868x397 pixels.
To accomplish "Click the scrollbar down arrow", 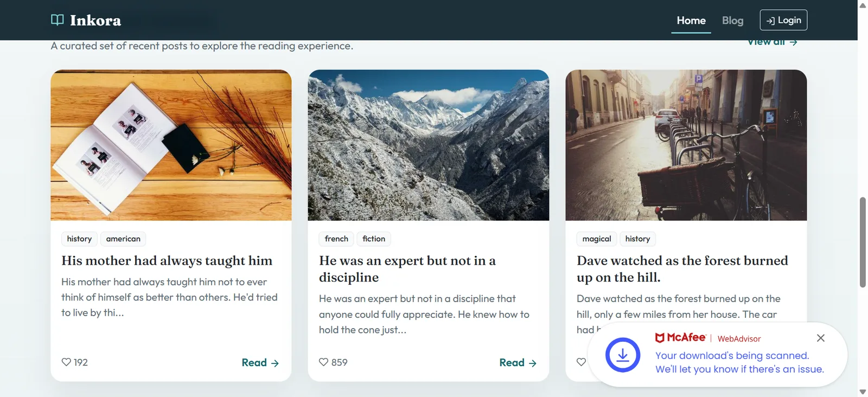I will pyautogui.click(x=863, y=392).
